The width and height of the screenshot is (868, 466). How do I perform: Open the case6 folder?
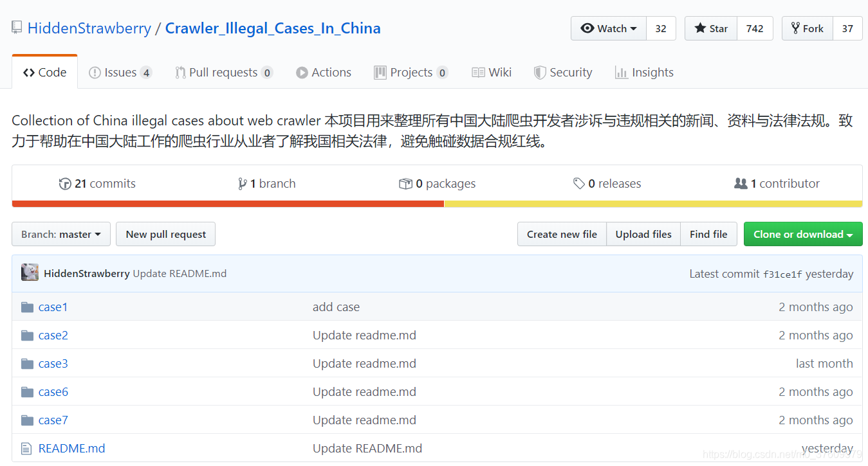point(53,392)
